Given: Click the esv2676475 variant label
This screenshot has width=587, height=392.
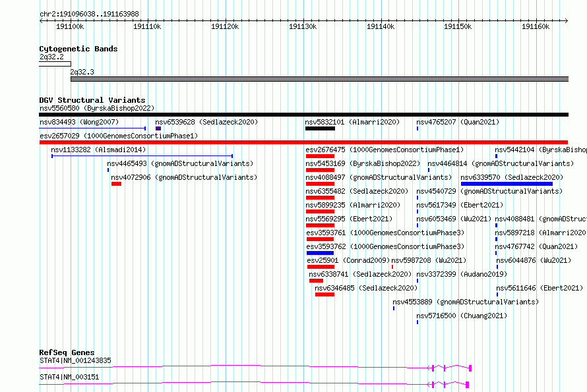Looking at the screenshot, I should pyautogui.click(x=385, y=150).
